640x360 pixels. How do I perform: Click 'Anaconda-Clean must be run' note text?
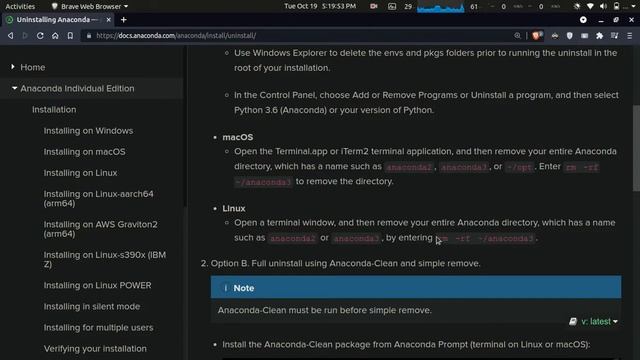click(x=324, y=311)
